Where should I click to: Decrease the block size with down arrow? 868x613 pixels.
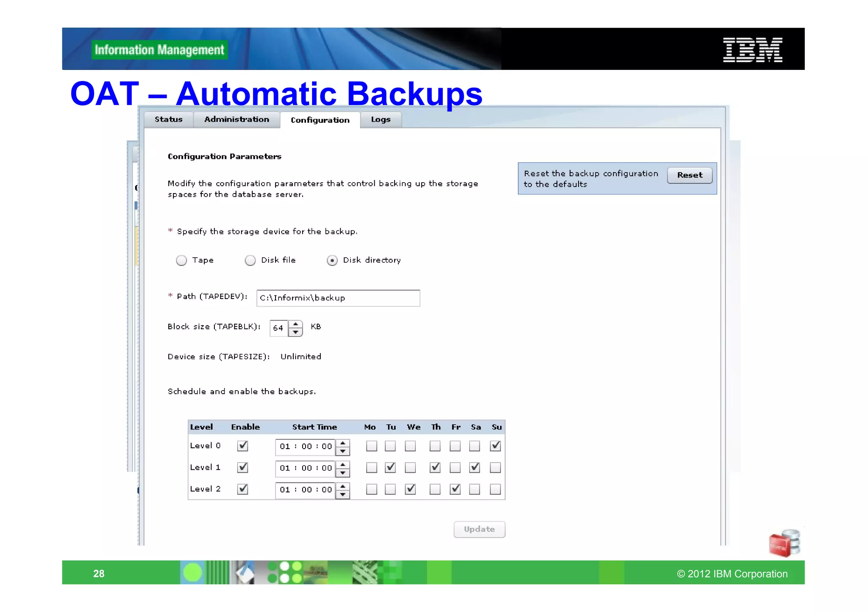pyautogui.click(x=295, y=332)
